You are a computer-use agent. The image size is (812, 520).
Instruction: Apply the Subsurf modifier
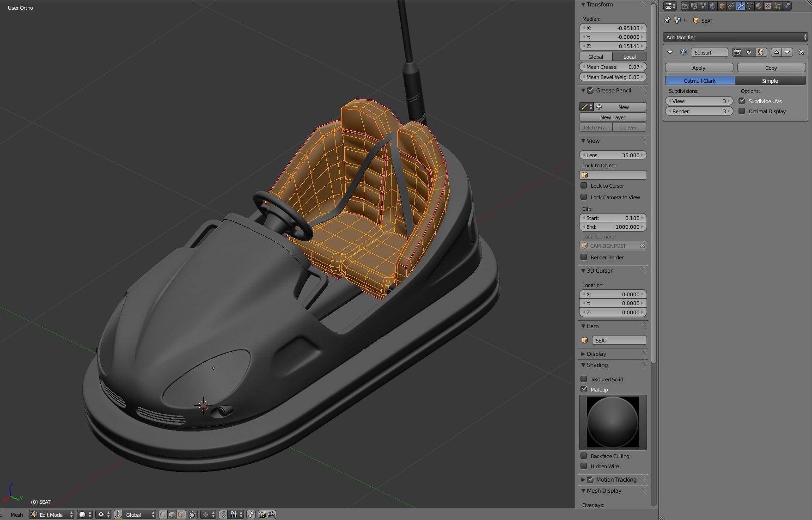tap(699, 67)
